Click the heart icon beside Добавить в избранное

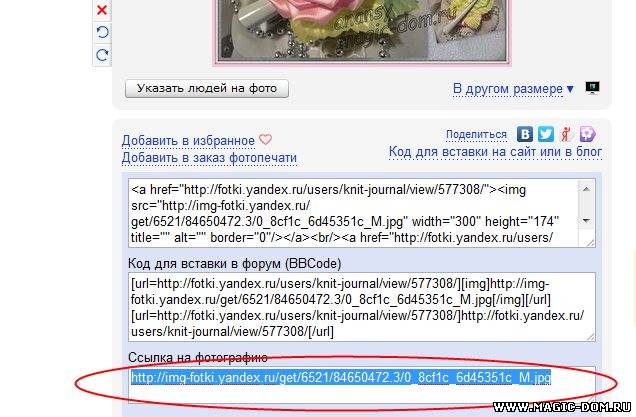[x=265, y=140]
